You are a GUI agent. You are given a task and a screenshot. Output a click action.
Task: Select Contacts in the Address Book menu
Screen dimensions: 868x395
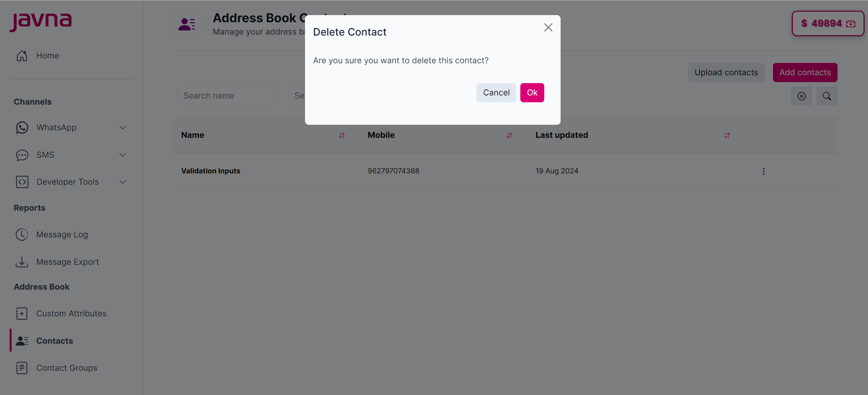pyautogui.click(x=54, y=341)
